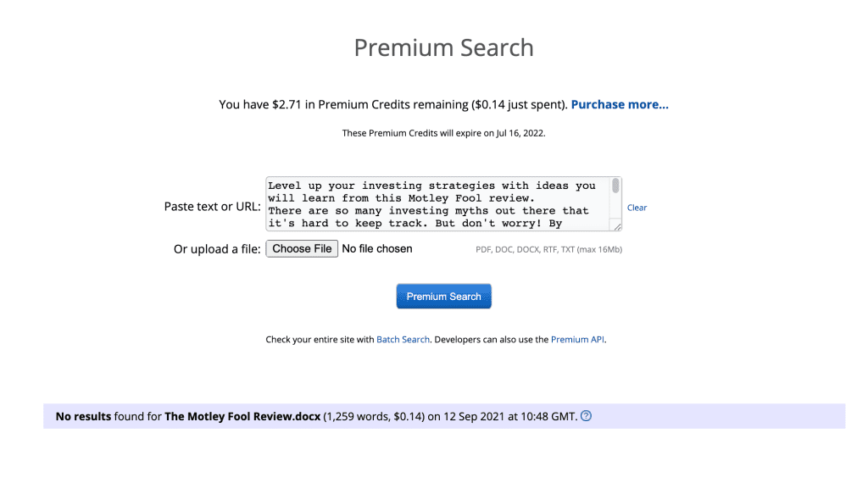Click the blue Premium Search button
This screenshot has height=483, width=868.
pos(443,297)
